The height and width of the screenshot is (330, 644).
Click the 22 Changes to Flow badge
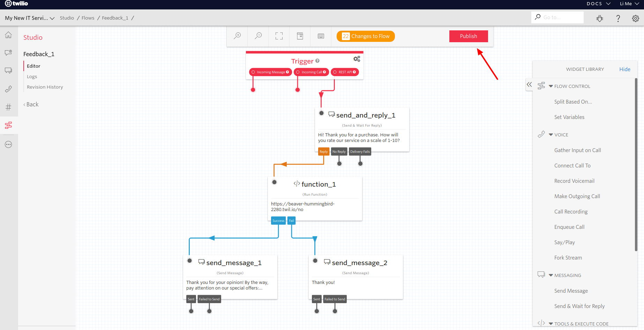365,36
